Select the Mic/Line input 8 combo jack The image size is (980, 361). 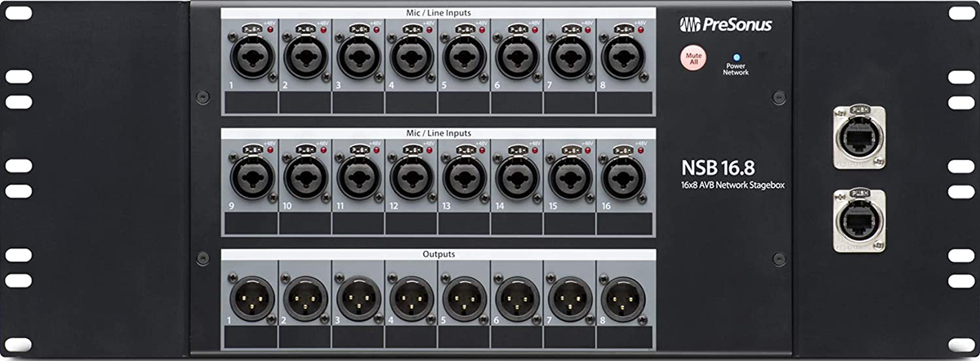coord(623,58)
